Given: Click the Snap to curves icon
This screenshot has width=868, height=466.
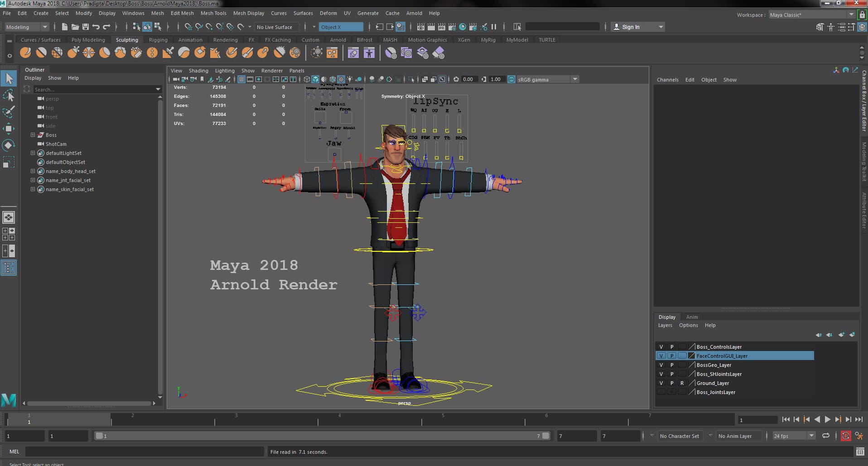Looking at the screenshot, I should 199,27.
